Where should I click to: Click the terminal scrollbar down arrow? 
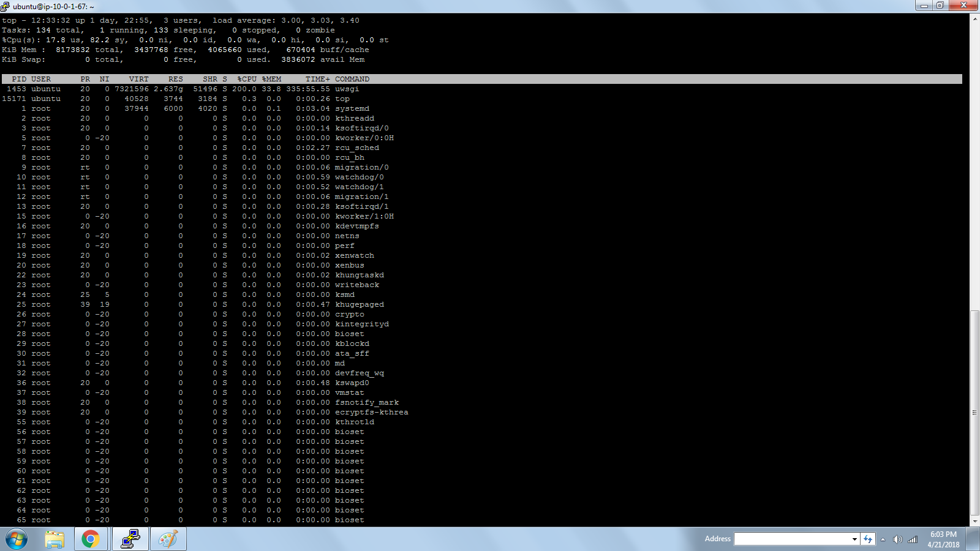(x=974, y=522)
